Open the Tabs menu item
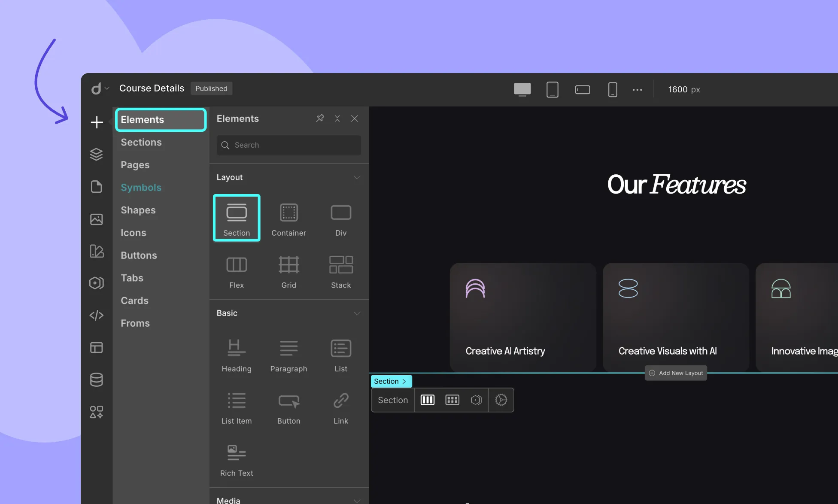 [x=132, y=278]
